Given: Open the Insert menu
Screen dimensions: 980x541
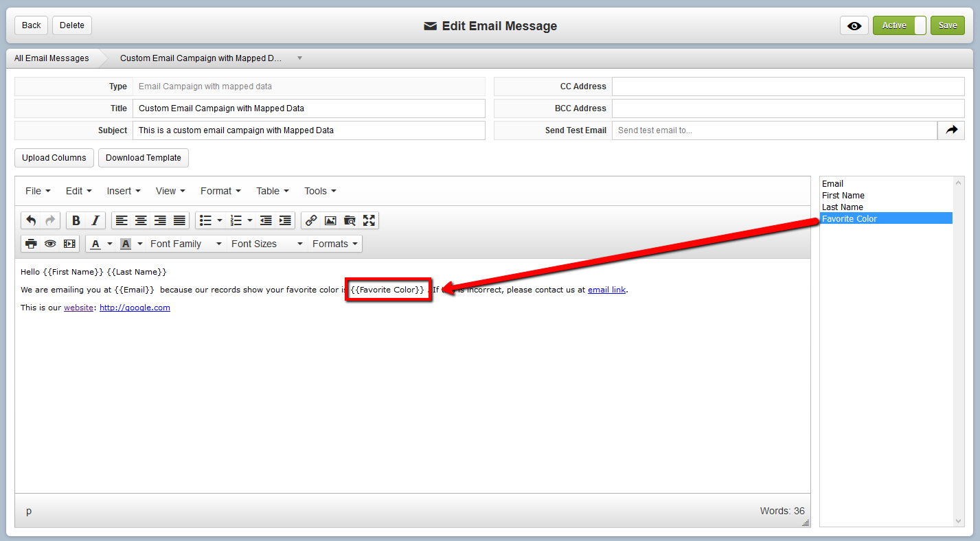Looking at the screenshot, I should click(x=124, y=191).
